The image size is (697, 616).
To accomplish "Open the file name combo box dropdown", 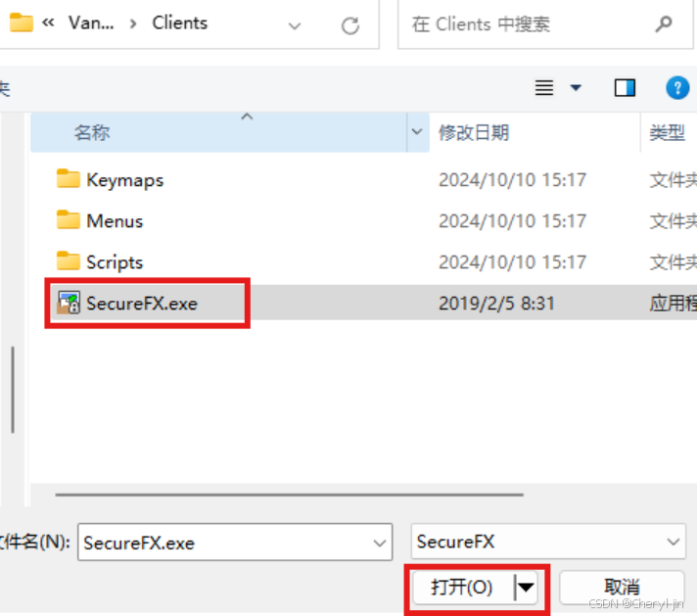I will (x=380, y=543).
